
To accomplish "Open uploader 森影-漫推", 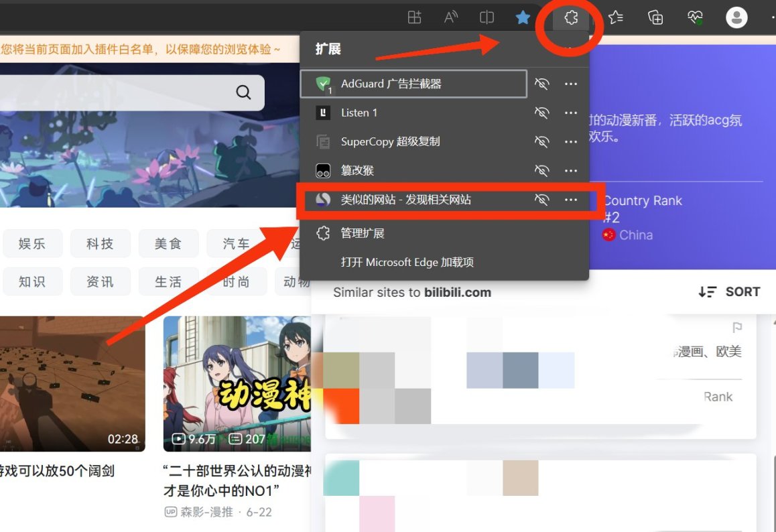I will click(x=206, y=512).
